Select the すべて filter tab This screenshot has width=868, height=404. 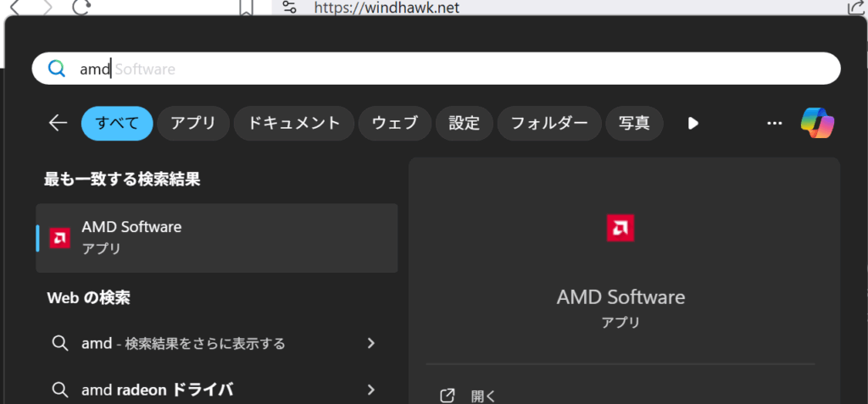[x=117, y=123]
